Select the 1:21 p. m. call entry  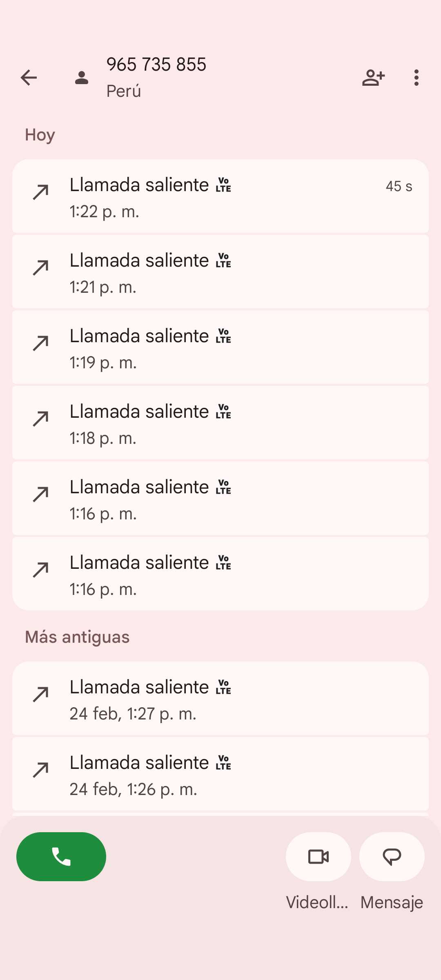click(220, 272)
